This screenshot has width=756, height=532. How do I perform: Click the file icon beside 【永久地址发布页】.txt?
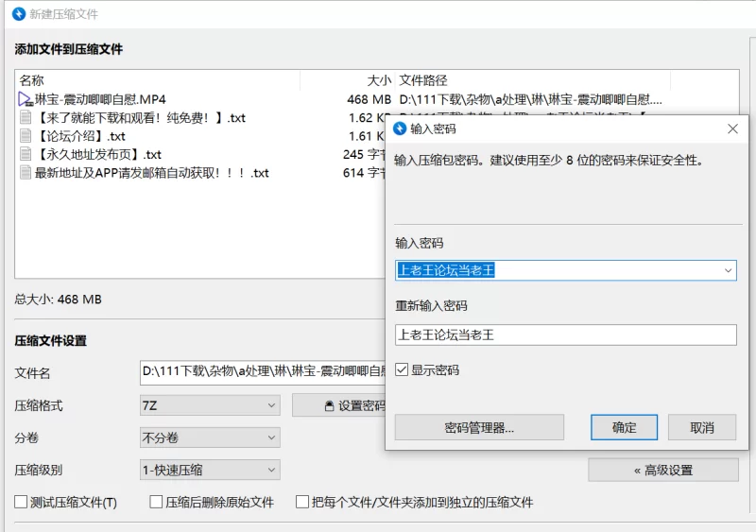26,154
